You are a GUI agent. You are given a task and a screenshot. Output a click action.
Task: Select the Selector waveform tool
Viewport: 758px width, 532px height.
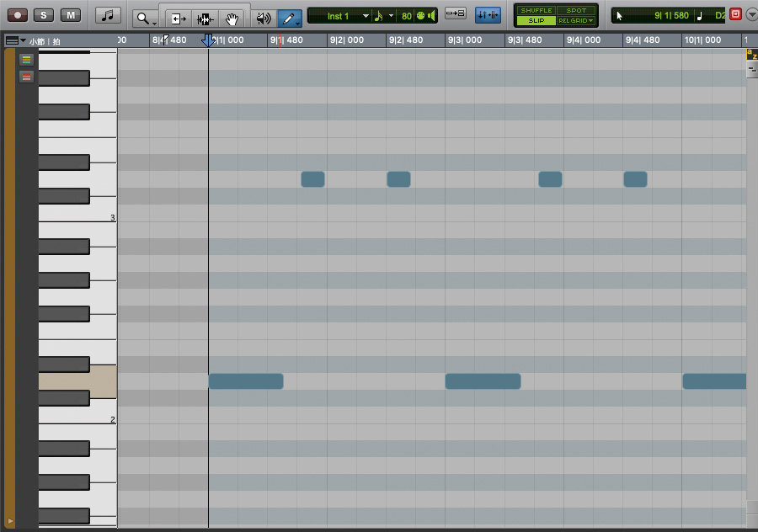(x=205, y=19)
